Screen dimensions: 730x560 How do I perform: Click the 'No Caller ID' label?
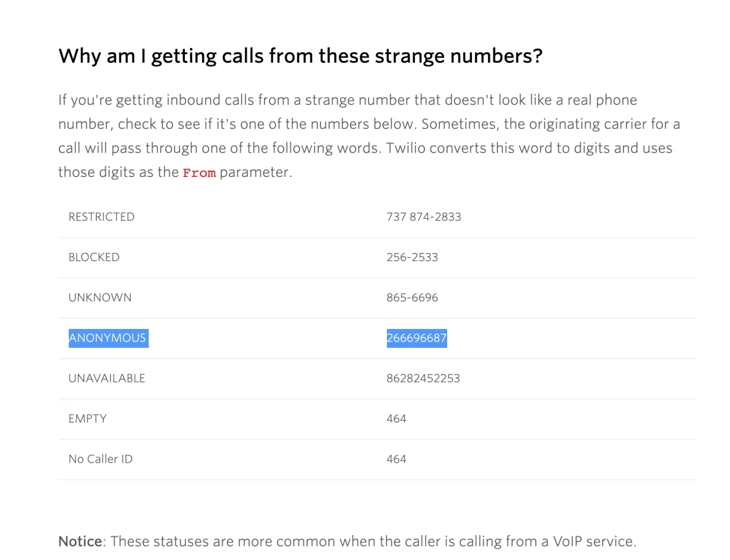pyautogui.click(x=100, y=459)
